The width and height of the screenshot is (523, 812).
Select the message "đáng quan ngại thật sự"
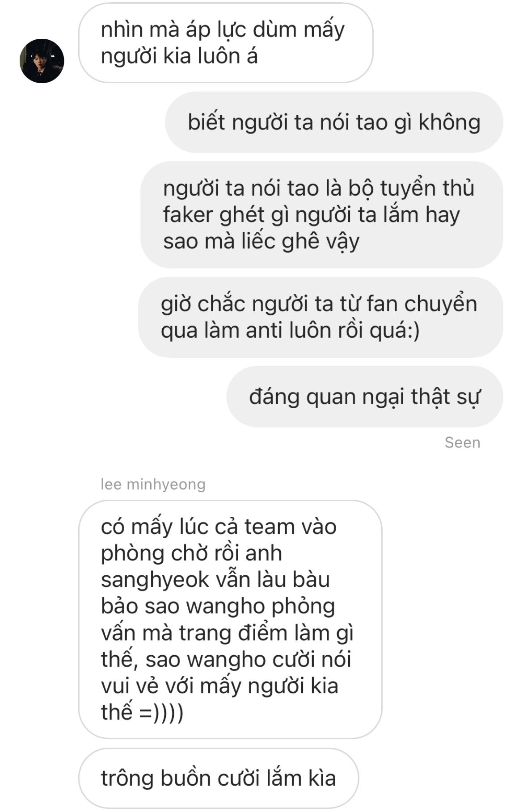(365, 397)
